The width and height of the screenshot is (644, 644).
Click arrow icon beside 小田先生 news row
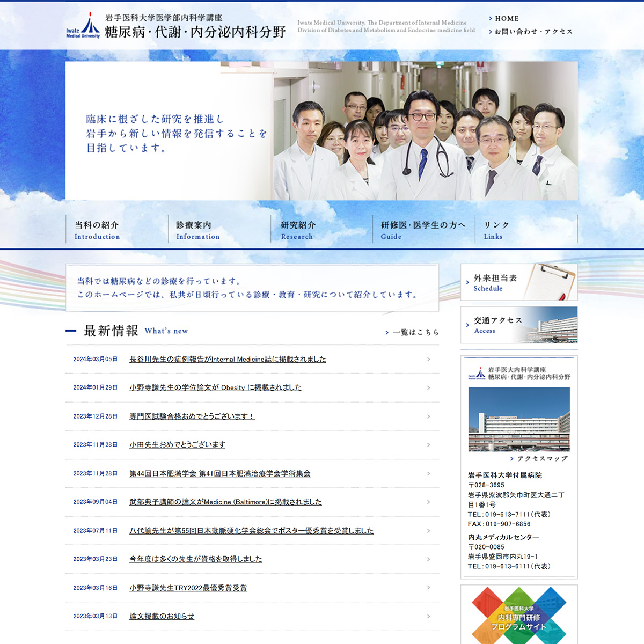coord(428,445)
